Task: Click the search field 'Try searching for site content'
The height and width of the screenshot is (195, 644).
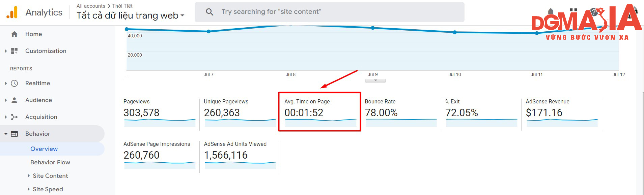Action: point(330,12)
